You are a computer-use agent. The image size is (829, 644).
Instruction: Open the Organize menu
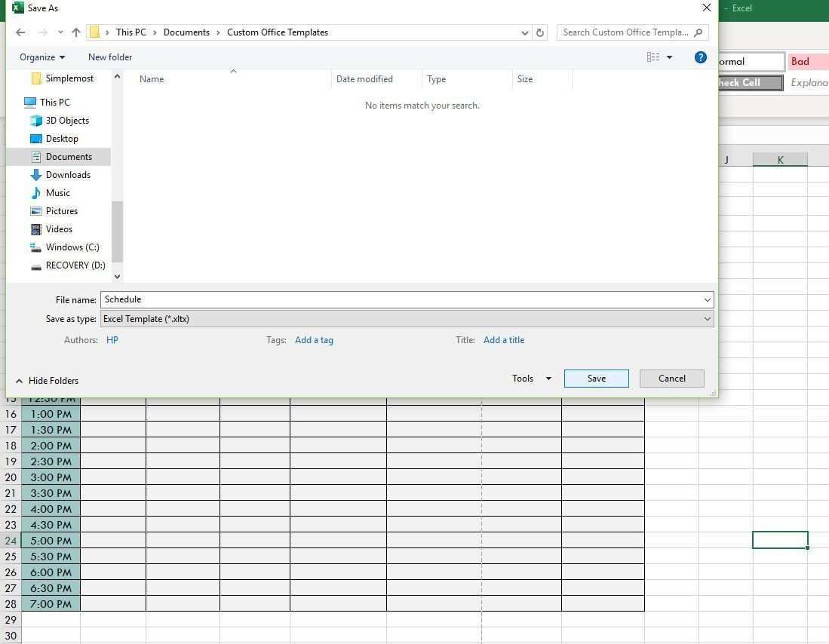(41, 57)
